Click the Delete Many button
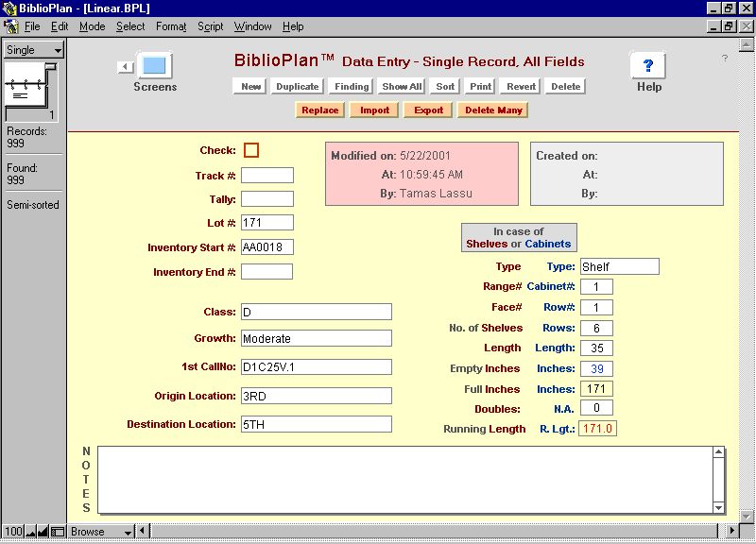This screenshot has height=544, width=756. click(493, 110)
